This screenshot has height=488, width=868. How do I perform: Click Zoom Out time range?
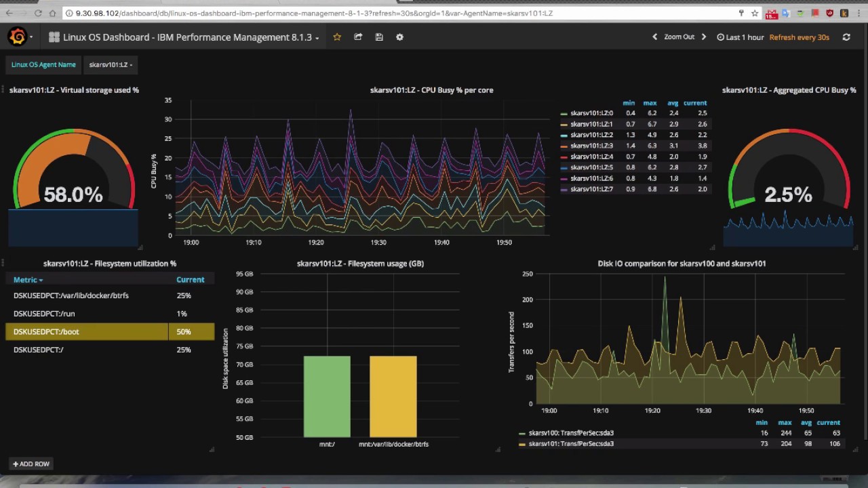[x=679, y=37]
